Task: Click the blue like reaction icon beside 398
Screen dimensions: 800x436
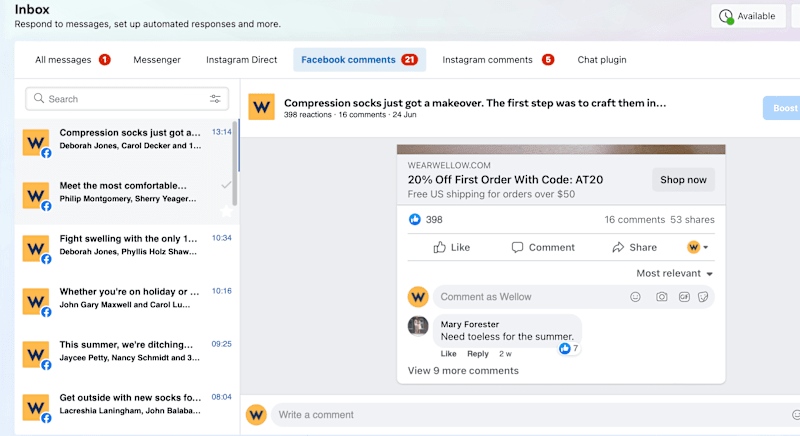Action: [415, 219]
